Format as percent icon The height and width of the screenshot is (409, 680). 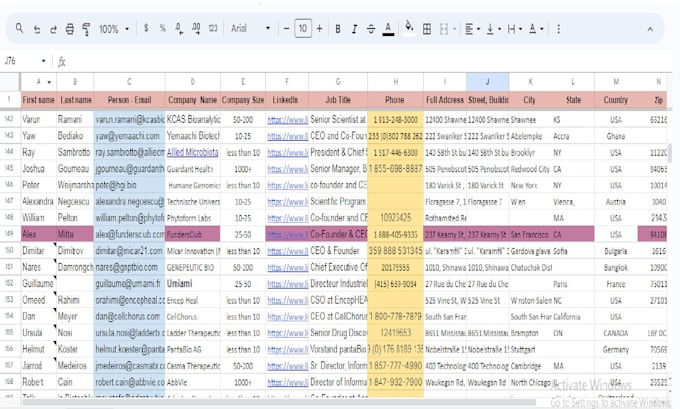(162, 28)
